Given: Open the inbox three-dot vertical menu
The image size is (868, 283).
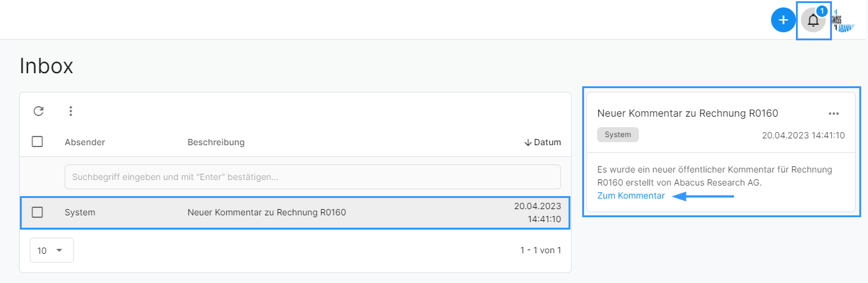Looking at the screenshot, I should (x=71, y=111).
